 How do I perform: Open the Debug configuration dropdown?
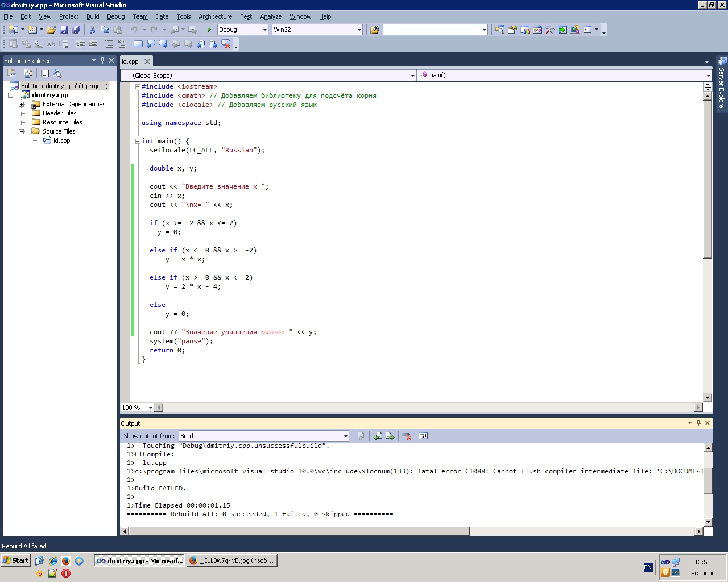pyautogui.click(x=265, y=30)
